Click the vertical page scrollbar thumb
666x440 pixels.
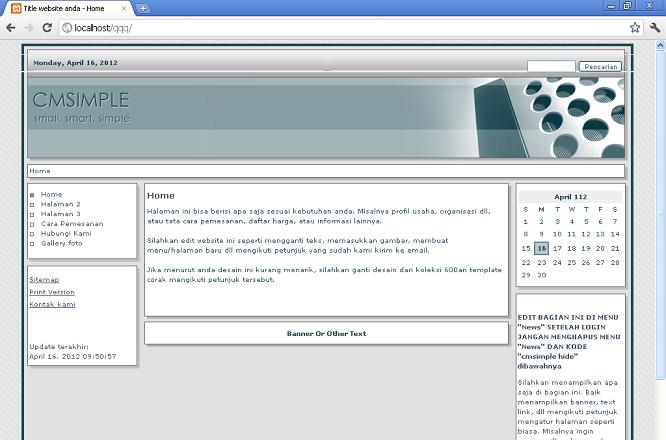(x=660, y=214)
